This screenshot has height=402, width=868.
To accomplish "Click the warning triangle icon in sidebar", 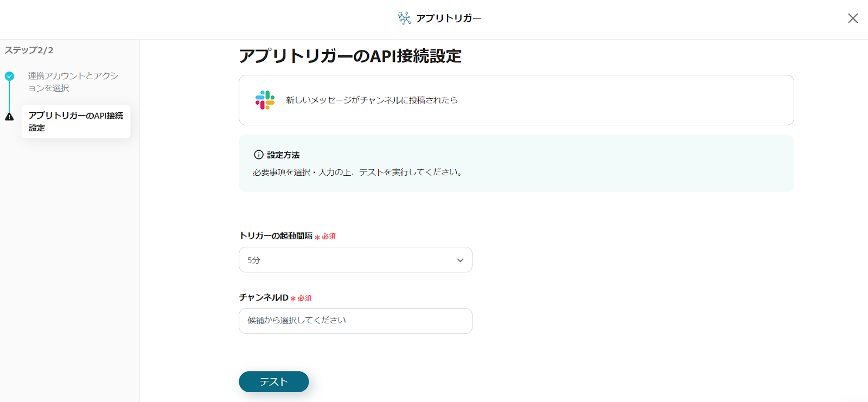I will tap(10, 117).
